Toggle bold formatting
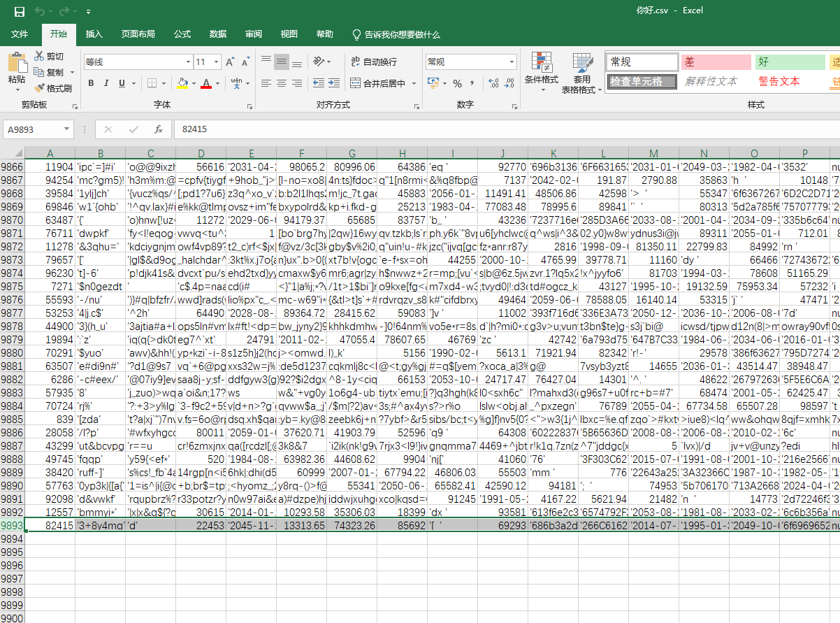This screenshot has height=623, width=840. click(x=91, y=83)
